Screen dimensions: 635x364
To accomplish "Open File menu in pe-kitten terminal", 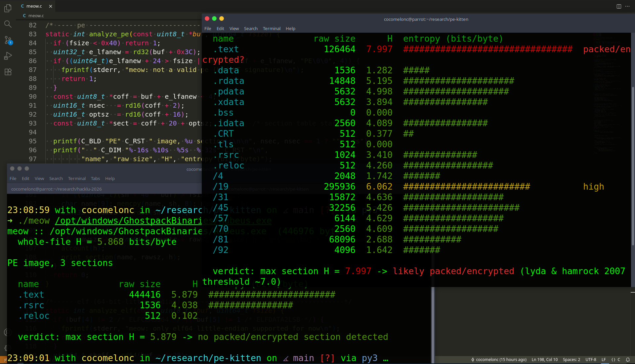I will [x=208, y=29].
